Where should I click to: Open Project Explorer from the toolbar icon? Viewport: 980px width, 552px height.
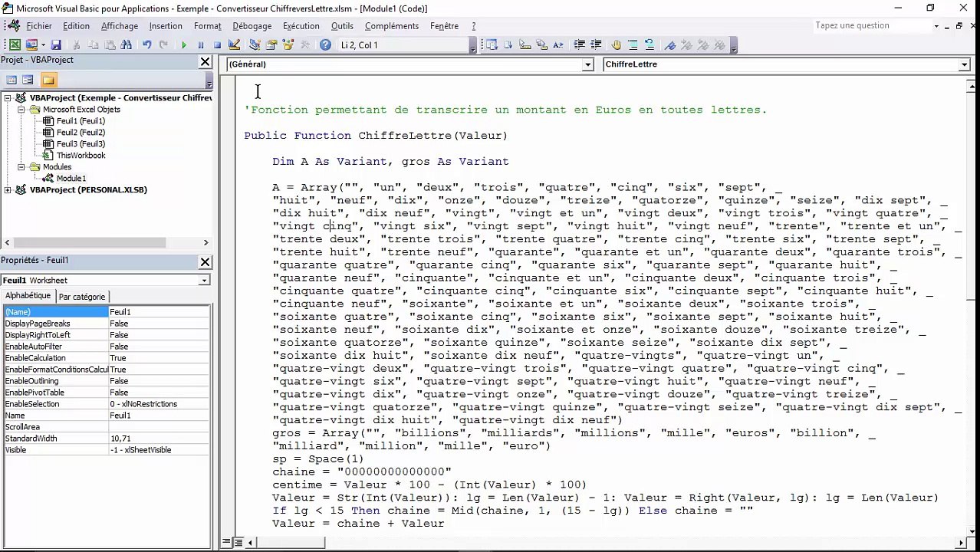[x=255, y=45]
